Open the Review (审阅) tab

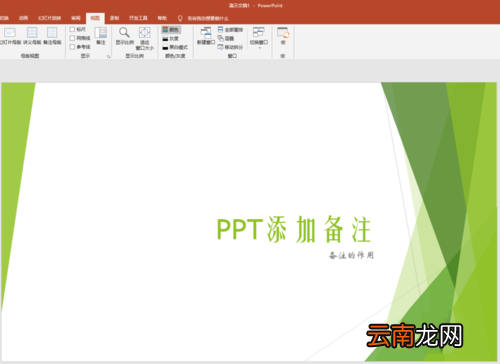[x=76, y=18]
